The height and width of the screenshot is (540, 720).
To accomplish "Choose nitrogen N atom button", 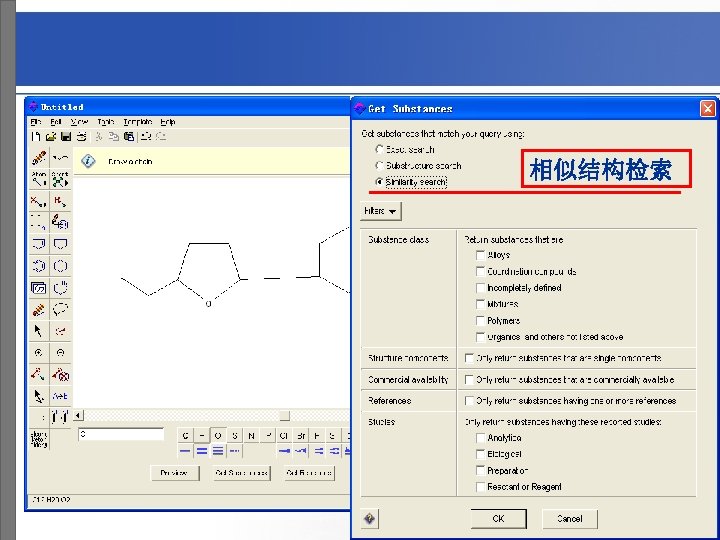I will (251, 436).
